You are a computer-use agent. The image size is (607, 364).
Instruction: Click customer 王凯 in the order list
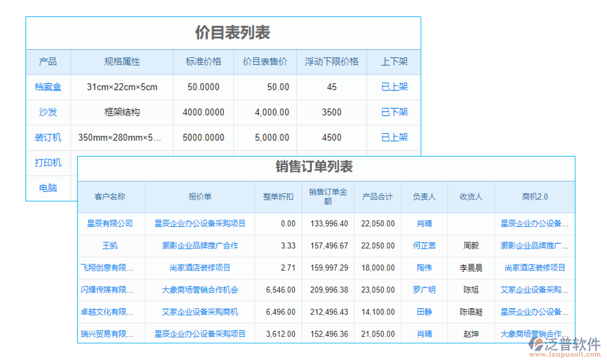(109, 245)
